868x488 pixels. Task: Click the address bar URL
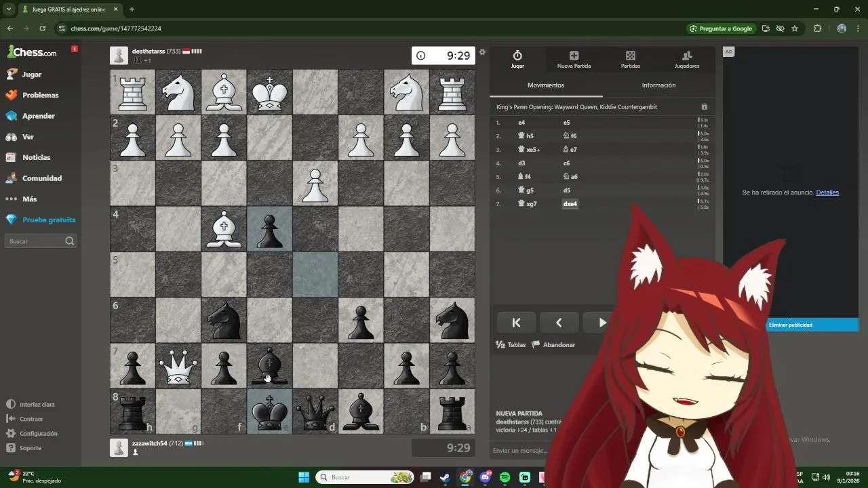(116, 28)
